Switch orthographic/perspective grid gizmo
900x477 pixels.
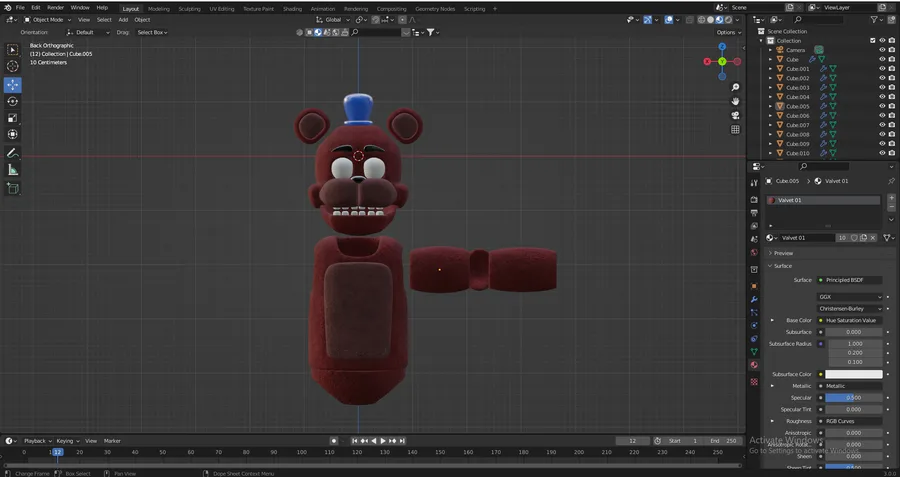tap(735, 130)
